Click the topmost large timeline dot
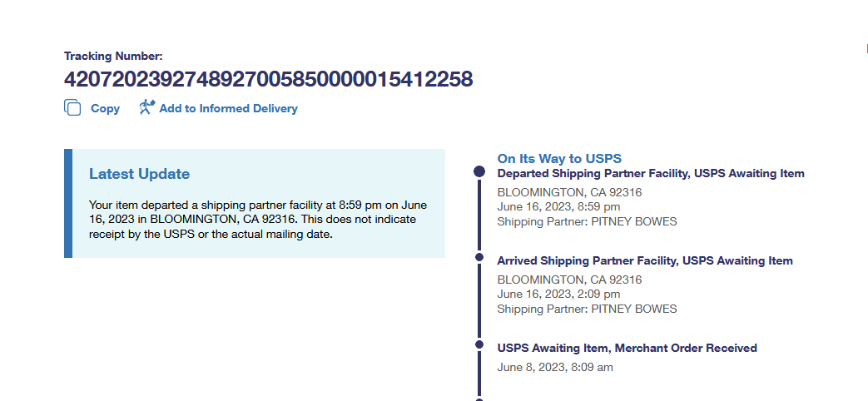The width and height of the screenshot is (868, 401). pyautogui.click(x=479, y=171)
